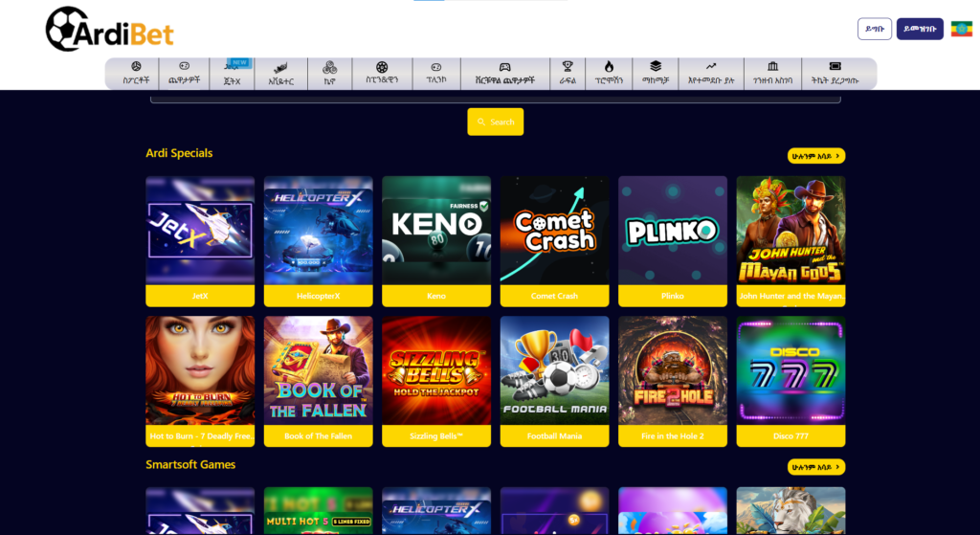Click the Ardi Specials section heading
Viewport: 980px width, 535px height.
(179, 153)
